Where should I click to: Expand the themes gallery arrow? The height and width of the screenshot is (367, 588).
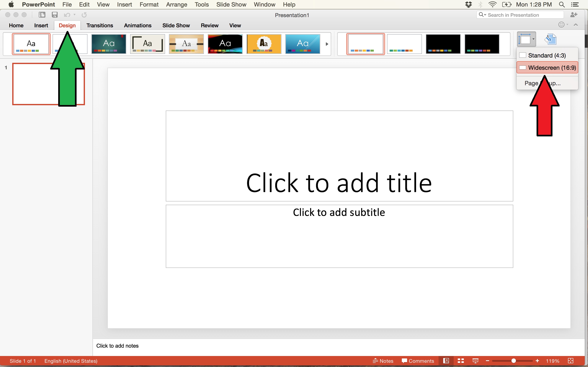(327, 44)
